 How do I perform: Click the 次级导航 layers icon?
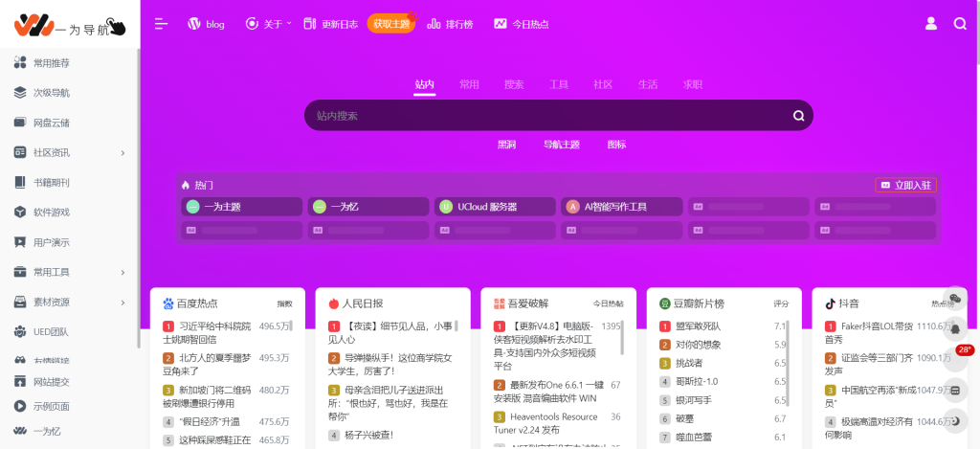tap(20, 93)
